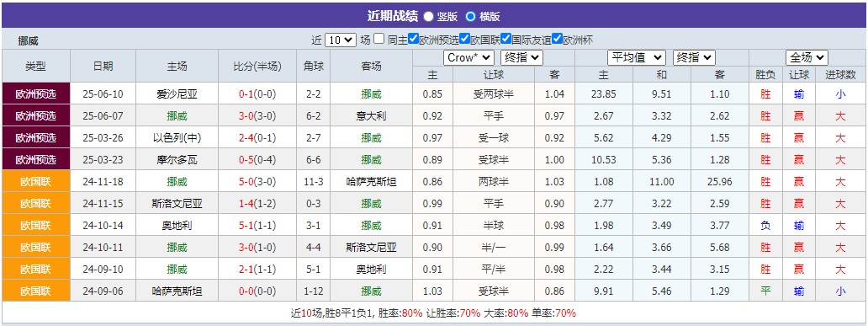Click the 平/半 handicap cell

(x=493, y=270)
